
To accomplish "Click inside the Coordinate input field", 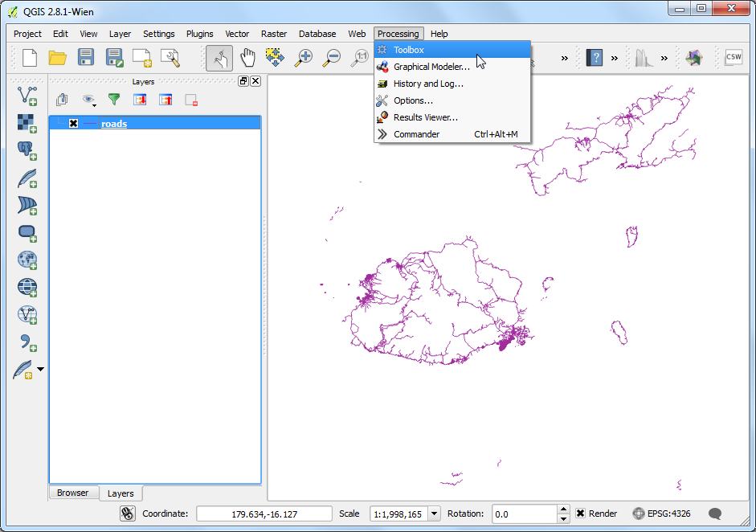I will click(x=264, y=514).
